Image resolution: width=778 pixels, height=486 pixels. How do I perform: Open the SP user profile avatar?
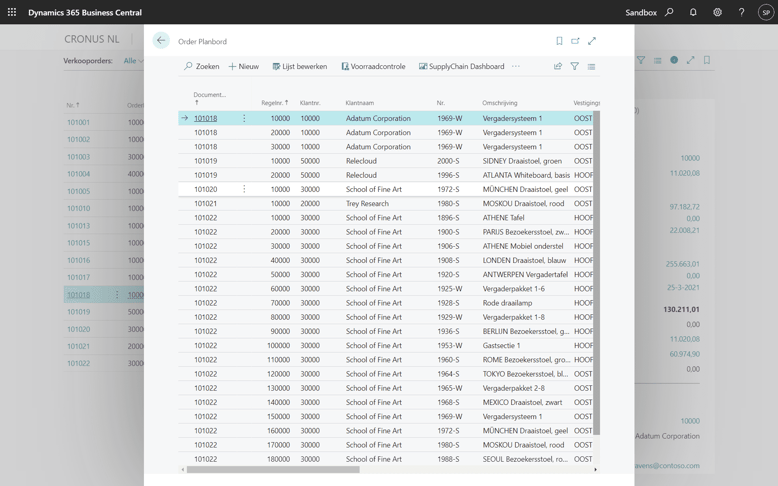pos(766,12)
